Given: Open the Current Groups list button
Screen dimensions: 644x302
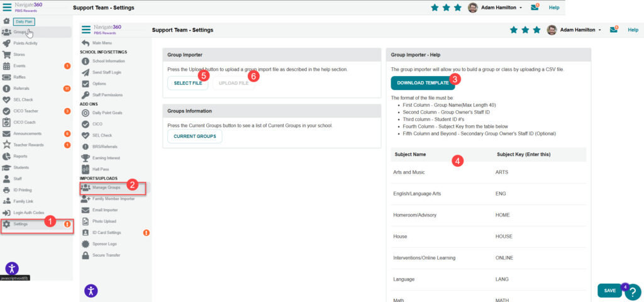Looking at the screenshot, I should (194, 136).
